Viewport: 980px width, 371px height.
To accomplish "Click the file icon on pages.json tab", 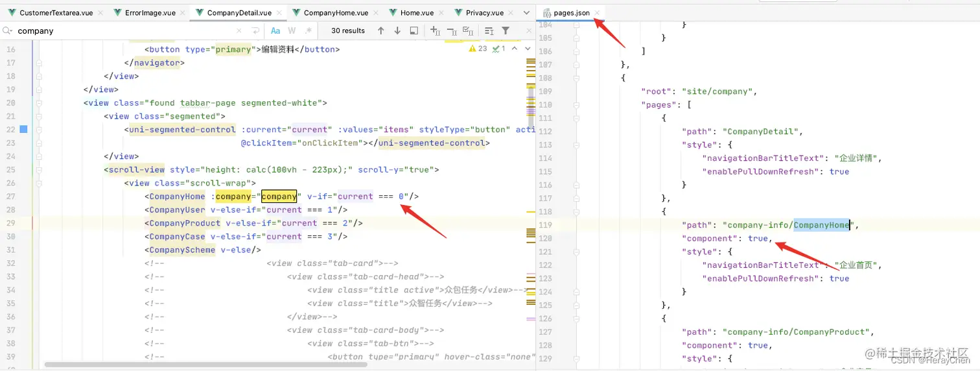I will 546,12.
